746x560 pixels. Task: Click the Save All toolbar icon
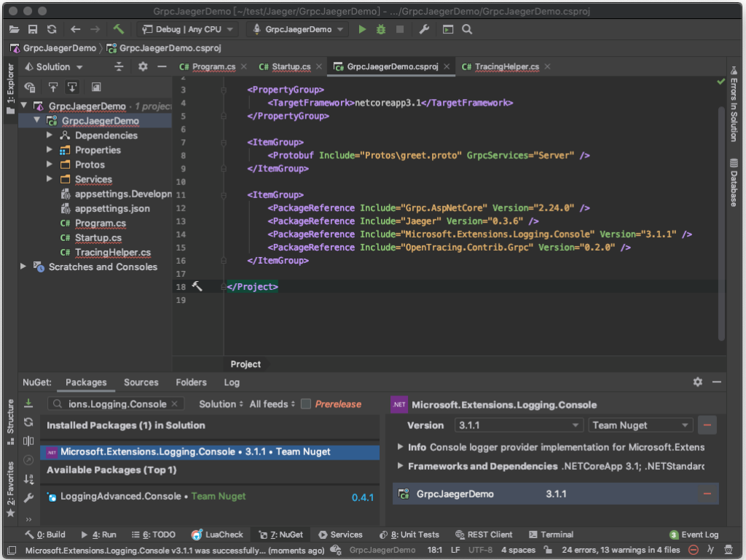coord(33,29)
